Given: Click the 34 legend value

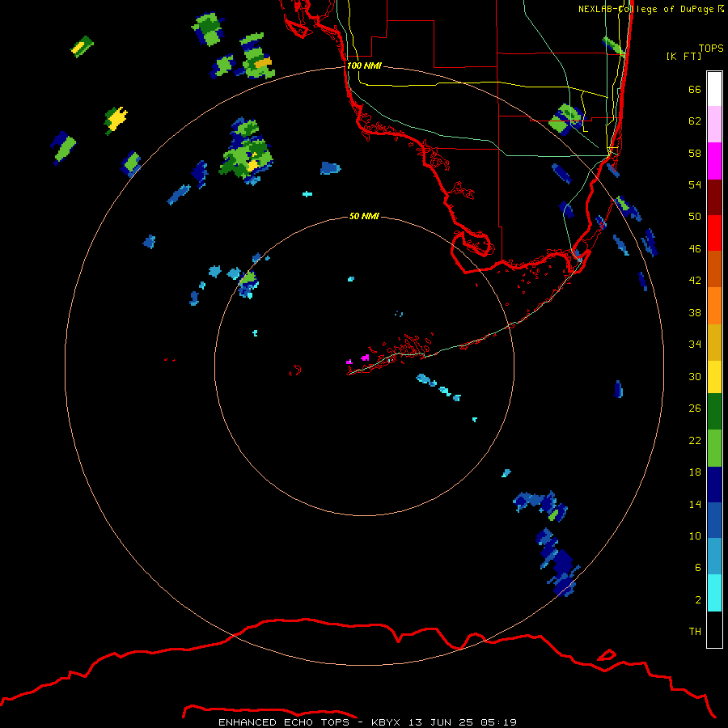Looking at the screenshot, I should tap(695, 345).
